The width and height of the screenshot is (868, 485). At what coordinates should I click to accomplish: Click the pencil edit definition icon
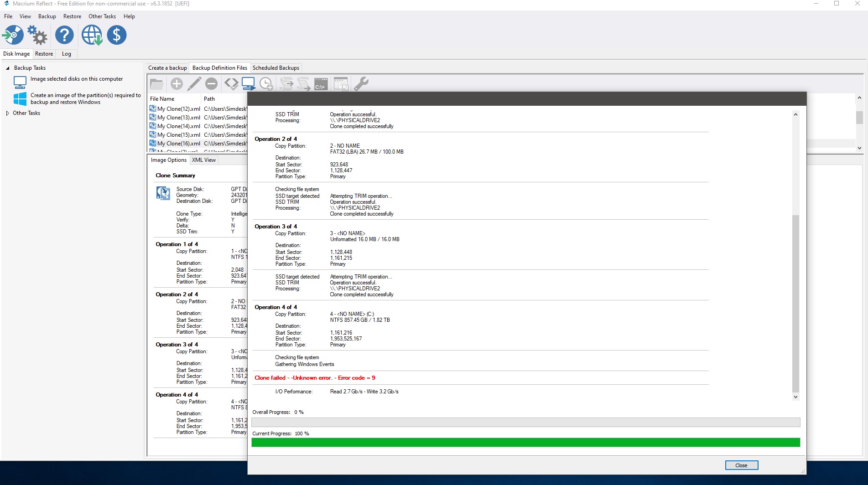[x=194, y=84]
